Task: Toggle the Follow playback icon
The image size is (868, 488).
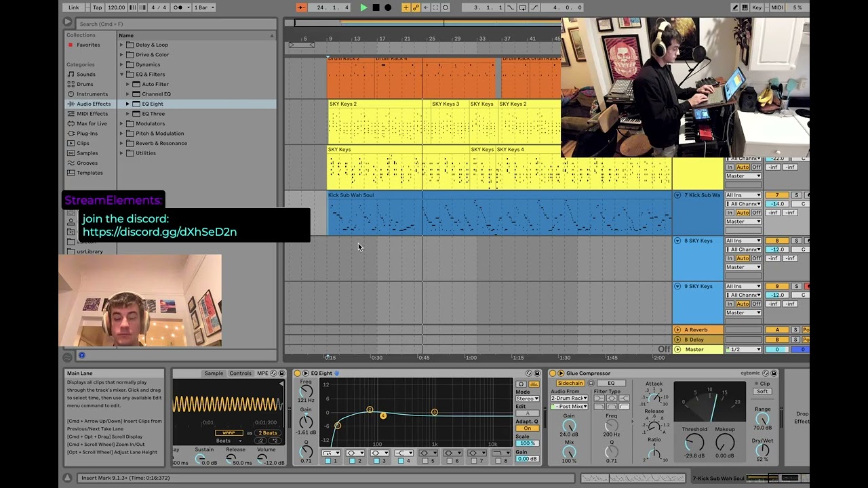Action: pos(302,7)
